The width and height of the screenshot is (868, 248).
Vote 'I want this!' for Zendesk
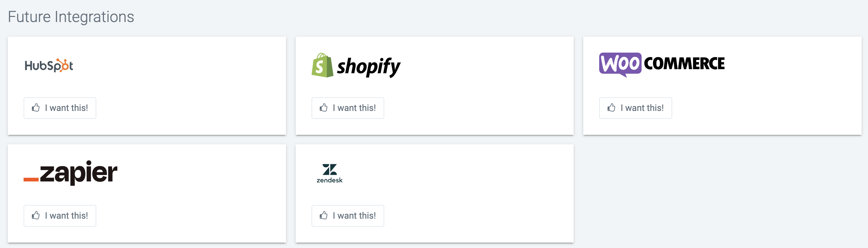tap(348, 216)
